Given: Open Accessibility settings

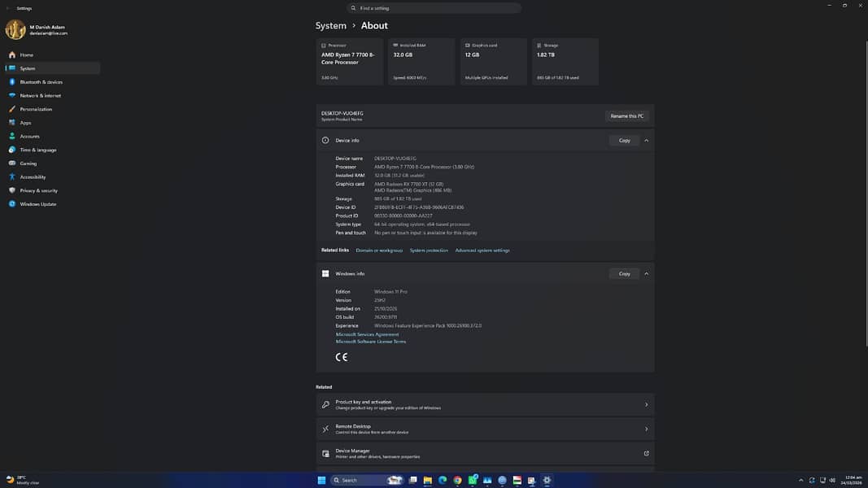Looking at the screenshot, I should pos(53,176).
